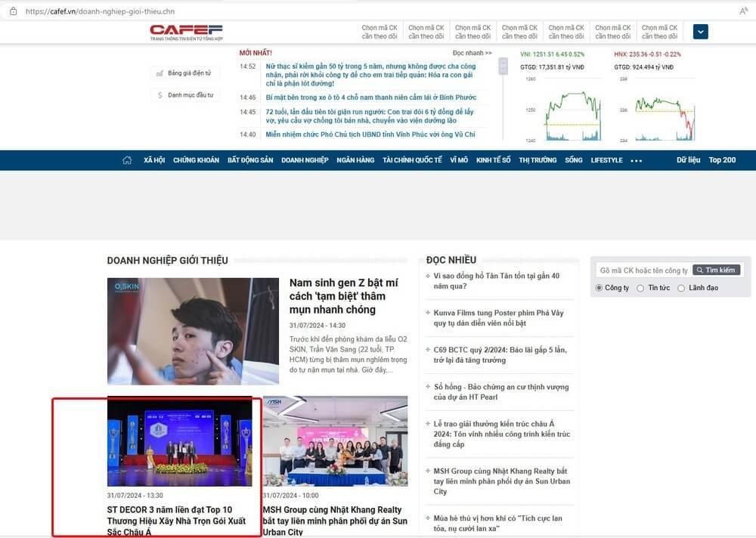Select the Lãnh đạo radio button

(681, 288)
